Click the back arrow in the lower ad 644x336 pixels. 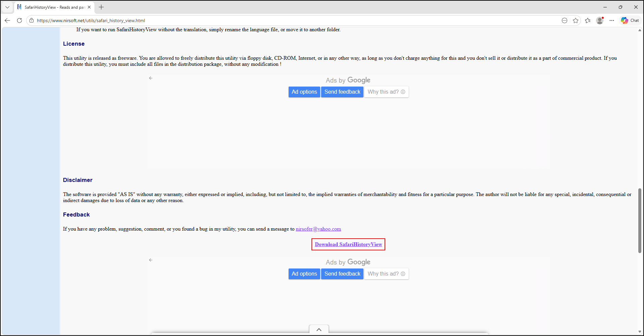[151, 260]
